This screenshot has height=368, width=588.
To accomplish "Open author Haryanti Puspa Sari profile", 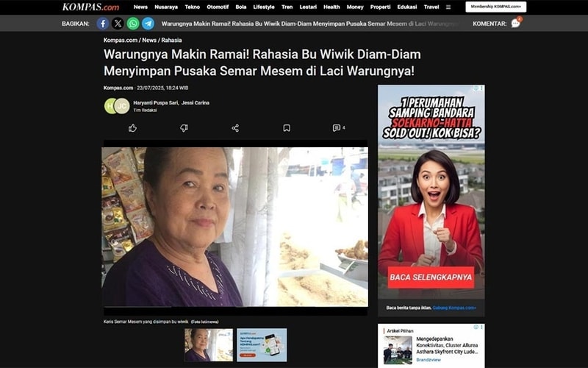I will point(156,103).
